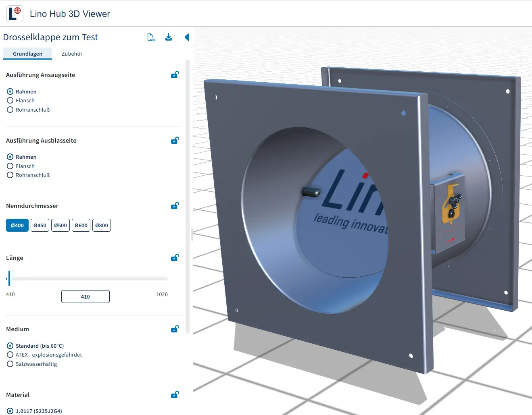Select ATEX - explosionsgefährdet medium
The height and width of the screenshot is (415, 532).
click(x=45, y=355)
